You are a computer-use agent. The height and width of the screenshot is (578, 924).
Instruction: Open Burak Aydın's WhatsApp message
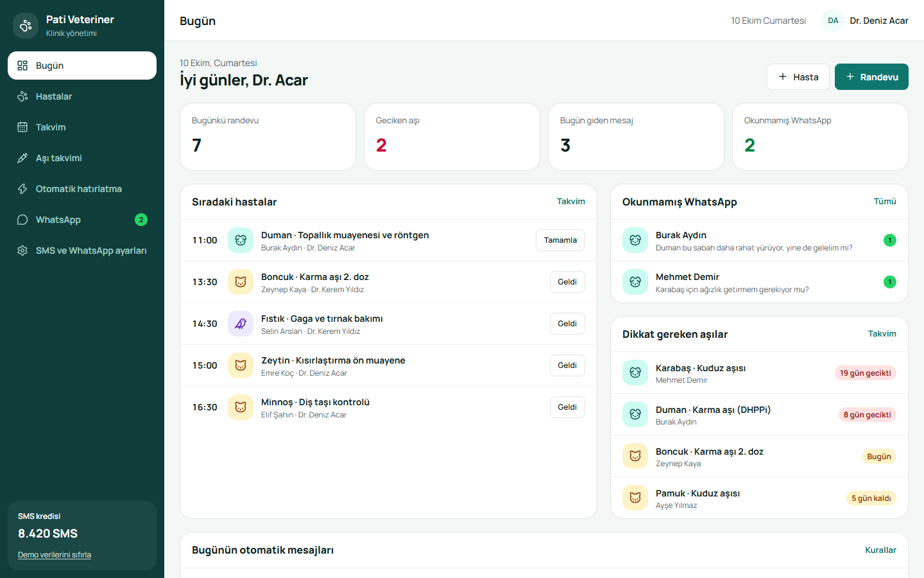(x=759, y=240)
